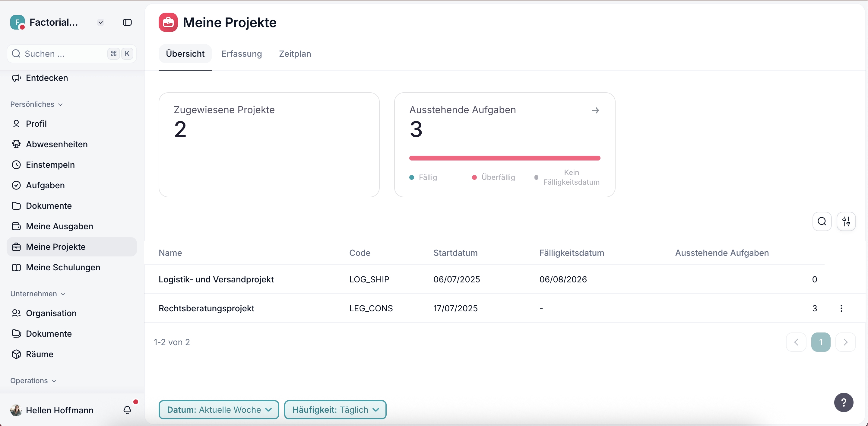Open the table filter settings icon
Viewport: 868px width, 426px height.
point(846,221)
